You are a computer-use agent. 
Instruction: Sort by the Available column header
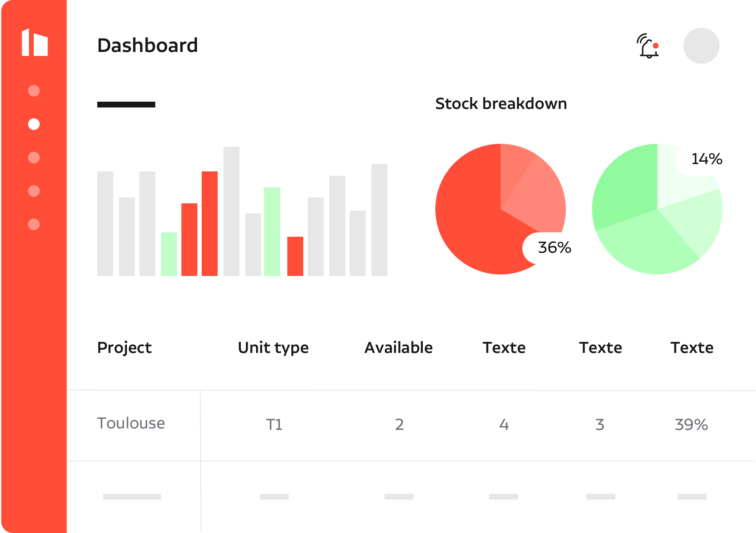[398, 348]
